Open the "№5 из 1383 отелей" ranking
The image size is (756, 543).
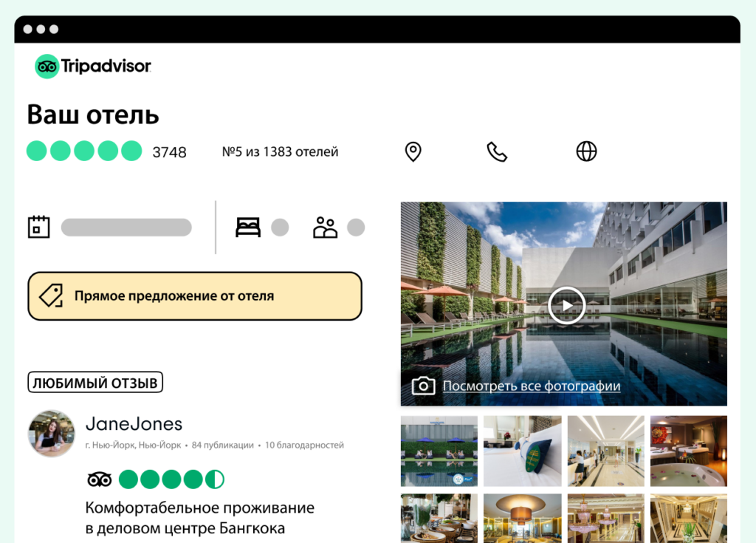[280, 151]
